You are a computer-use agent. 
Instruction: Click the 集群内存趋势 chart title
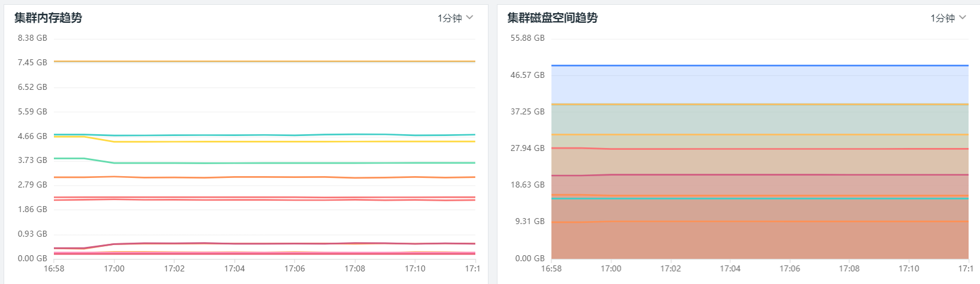click(48, 18)
